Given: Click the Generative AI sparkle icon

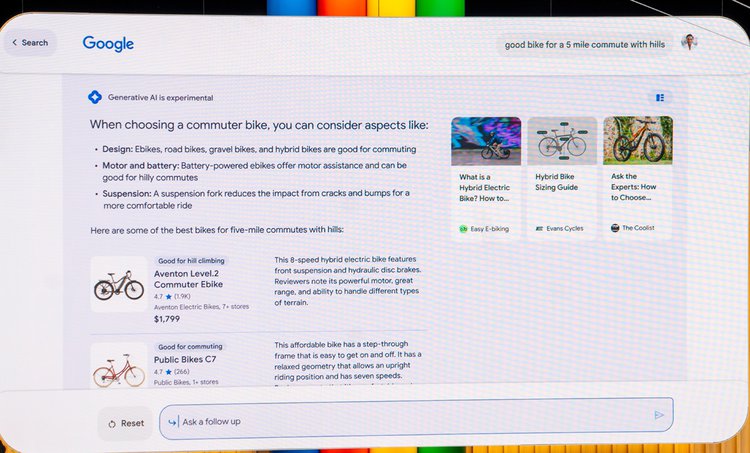Looking at the screenshot, I should tap(95, 97).
